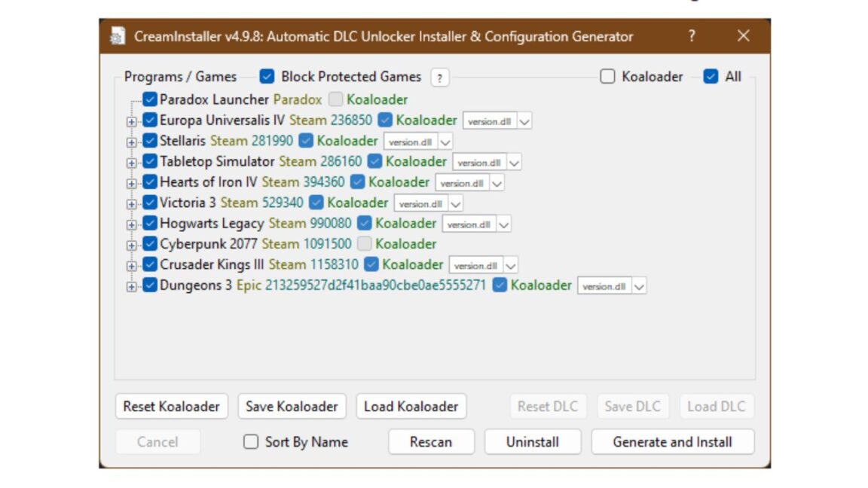Toggle the Block Protected Games checkbox
The image size is (868, 488).
point(268,76)
